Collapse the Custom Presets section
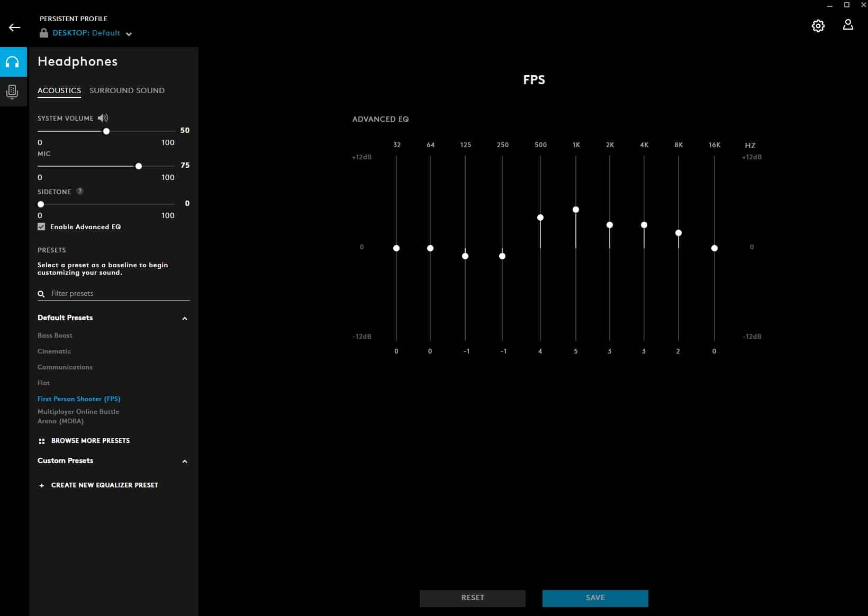 click(x=185, y=461)
